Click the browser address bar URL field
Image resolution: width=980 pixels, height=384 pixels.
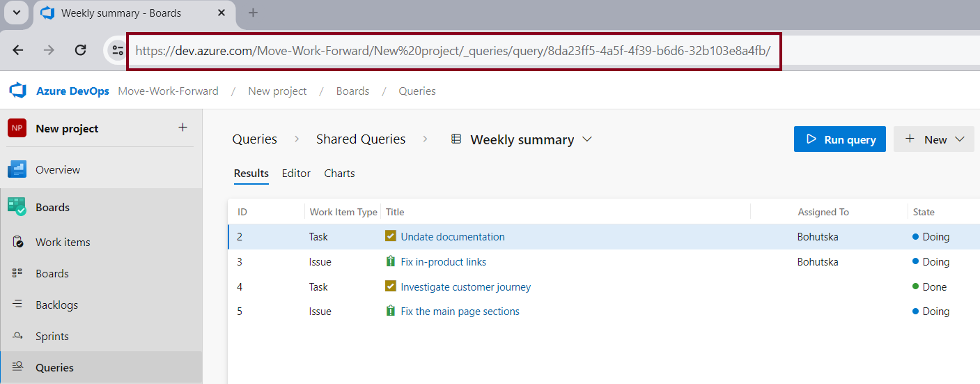(x=453, y=51)
